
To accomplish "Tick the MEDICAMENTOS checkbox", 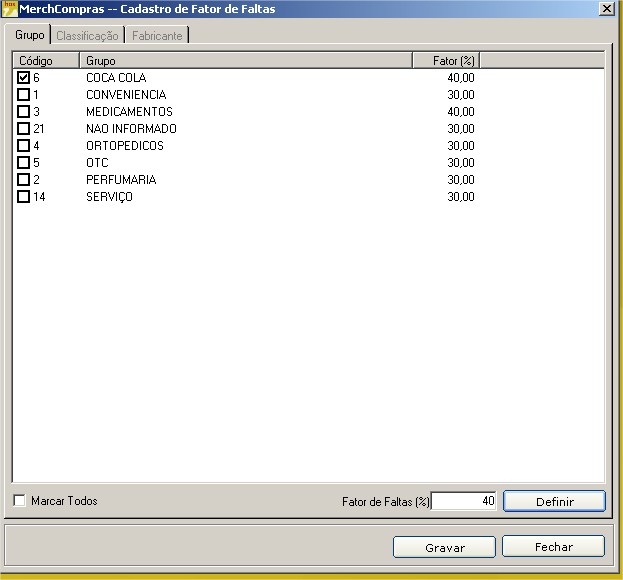I will tap(24, 112).
